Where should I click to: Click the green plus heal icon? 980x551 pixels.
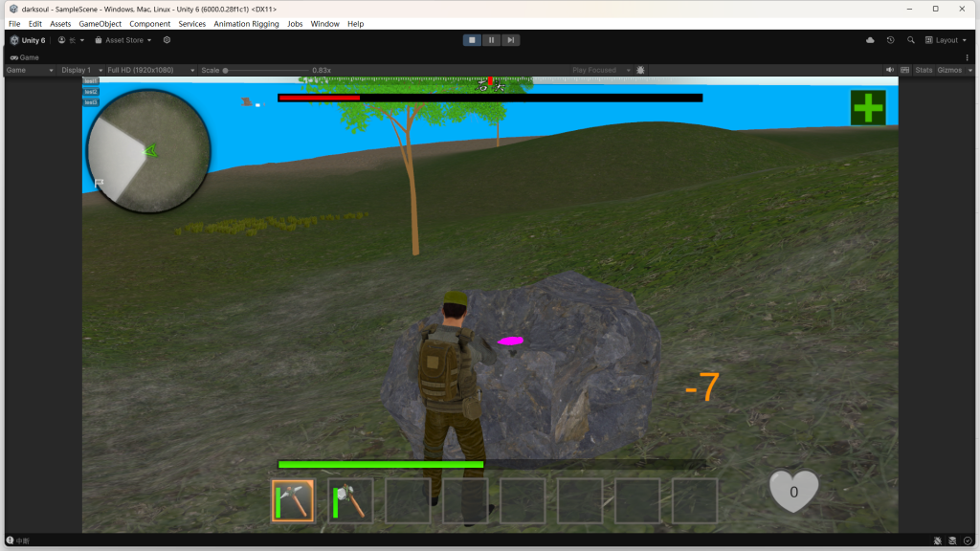pos(868,107)
